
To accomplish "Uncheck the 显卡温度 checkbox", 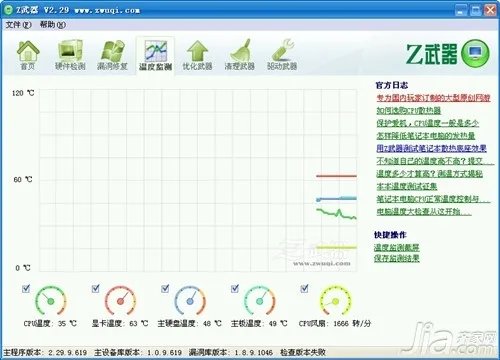I will click(96, 288).
